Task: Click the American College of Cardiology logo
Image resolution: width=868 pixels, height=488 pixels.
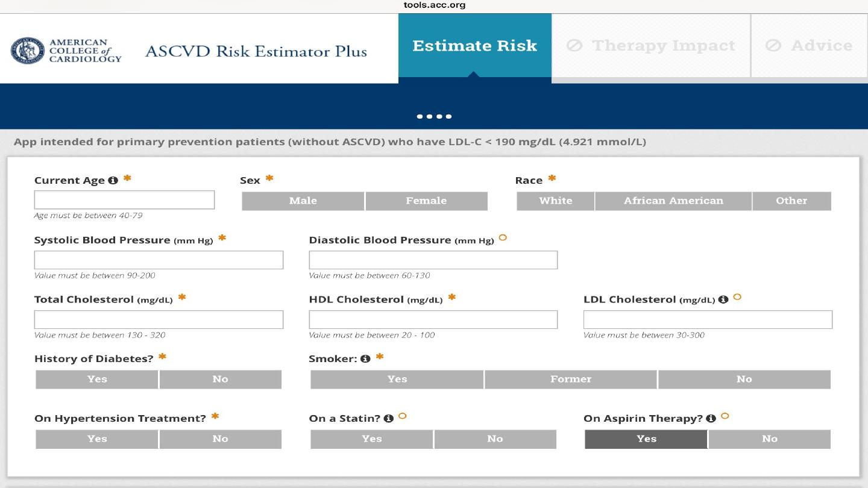Action: coord(66,51)
